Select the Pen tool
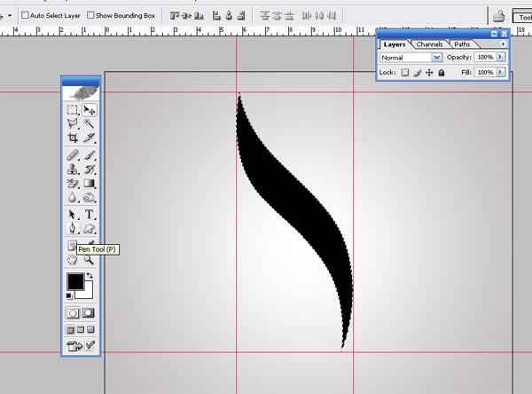This screenshot has height=394, width=532. 73,230
